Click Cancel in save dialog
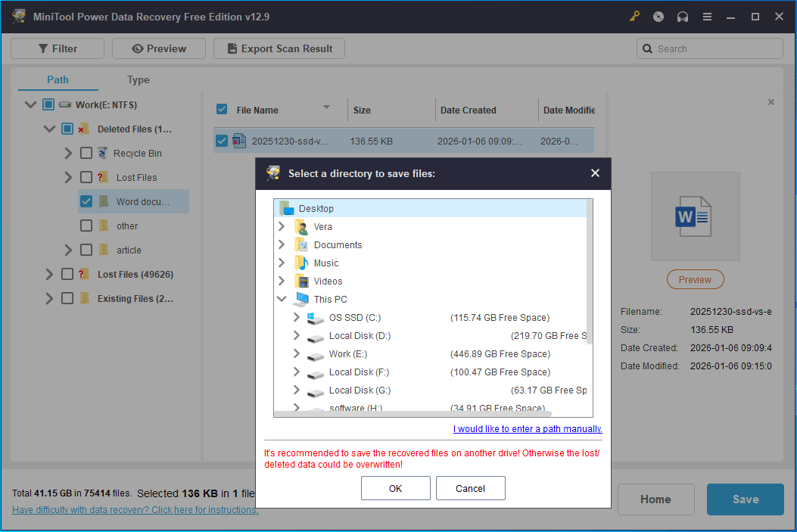The height and width of the screenshot is (532, 797). tap(470, 488)
